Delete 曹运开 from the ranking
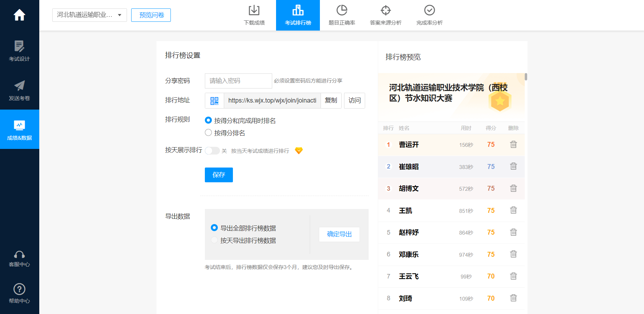The image size is (644, 314). pyautogui.click(x=514, y=144)
